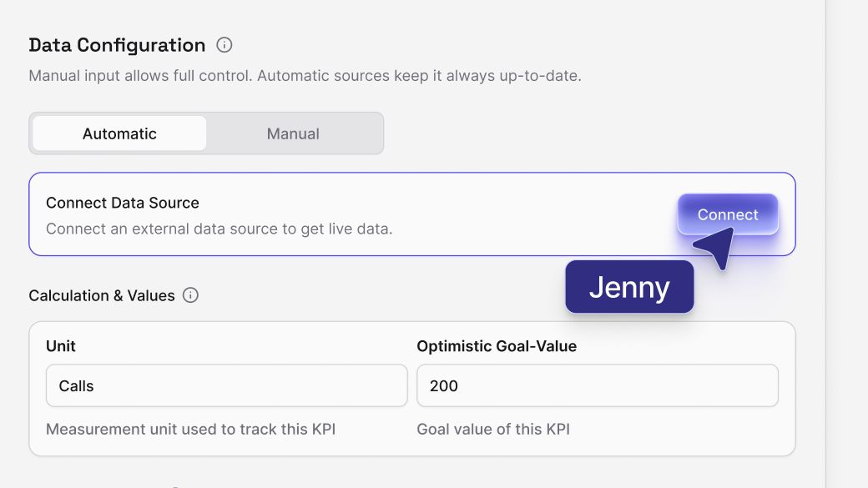Click the info icon beside Data Configuration

click(224, 45)
